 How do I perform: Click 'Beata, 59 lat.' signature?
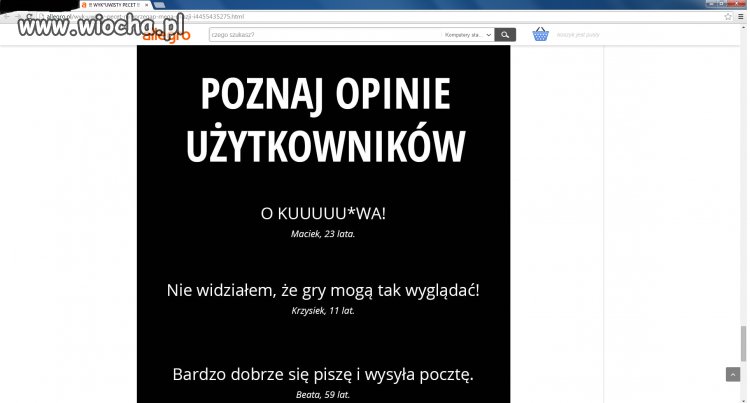point(323,395)
